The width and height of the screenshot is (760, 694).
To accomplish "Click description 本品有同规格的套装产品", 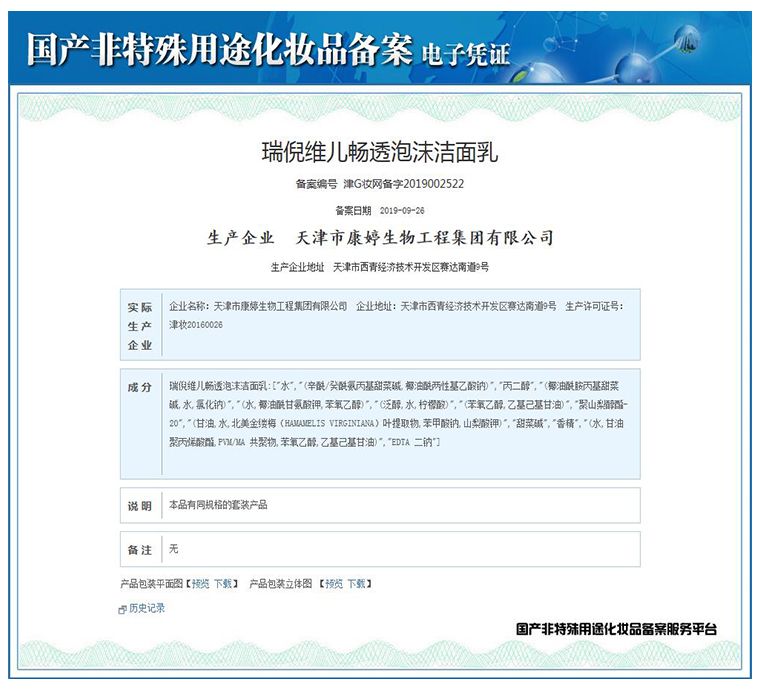I will pos(218,505).
